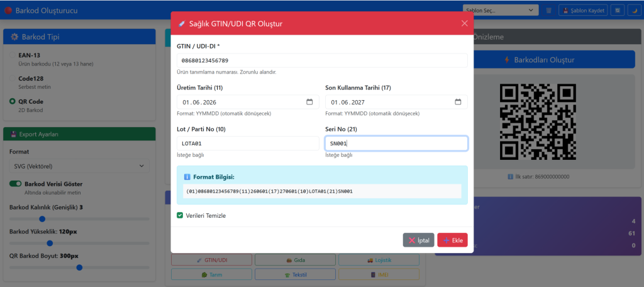Click the IMEI template button

[379, 274]
